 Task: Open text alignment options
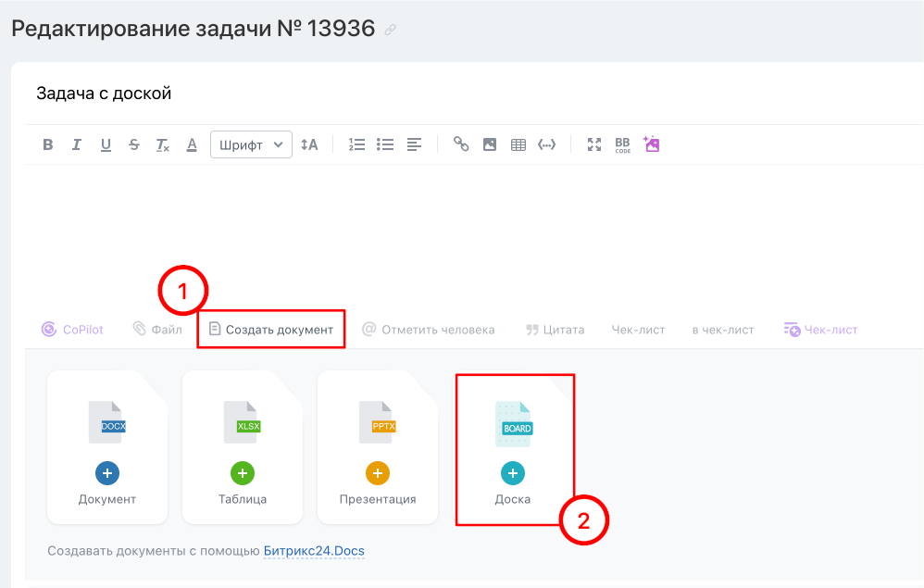[413, 144]
